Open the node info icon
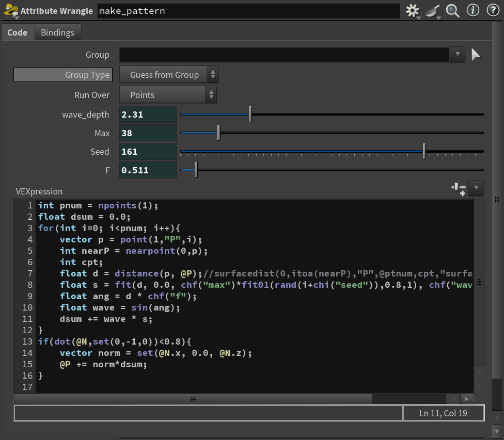The width and height of the screenshot is (504, 440). click(x=472, y=11)
